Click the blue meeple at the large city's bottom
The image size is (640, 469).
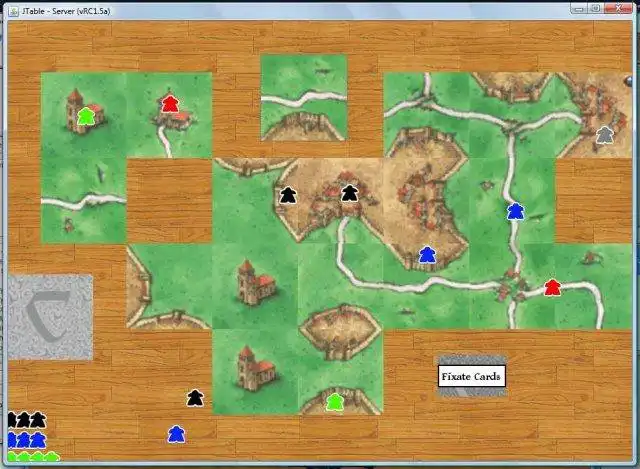(x=427, y=255)
